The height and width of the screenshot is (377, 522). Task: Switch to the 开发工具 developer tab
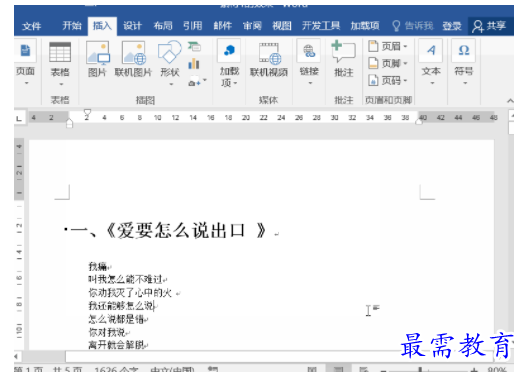point(321,26)
